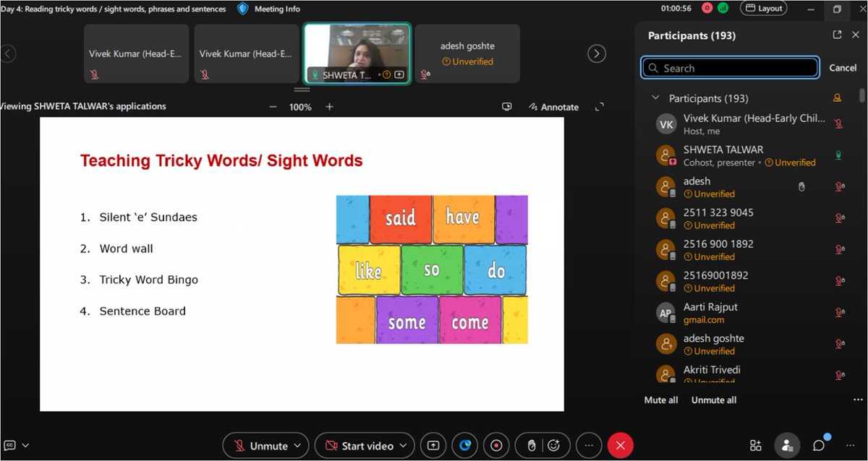Pop out the Participants panel
868x461 pixels.
[x=837, y=35]
